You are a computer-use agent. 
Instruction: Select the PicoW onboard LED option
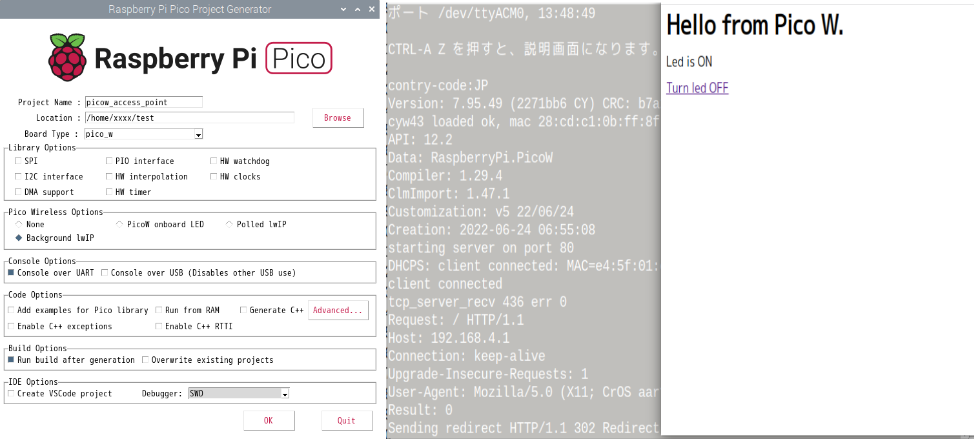(119, 224)
